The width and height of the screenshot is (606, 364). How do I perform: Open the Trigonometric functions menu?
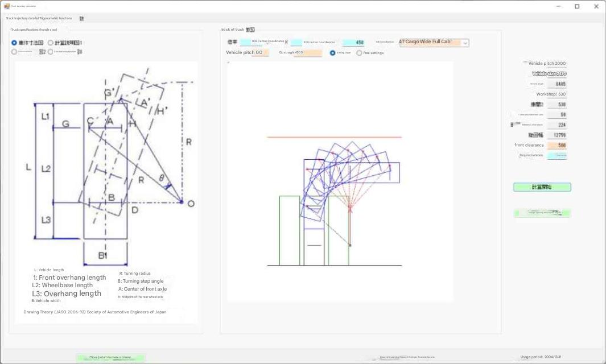(56, 18)
